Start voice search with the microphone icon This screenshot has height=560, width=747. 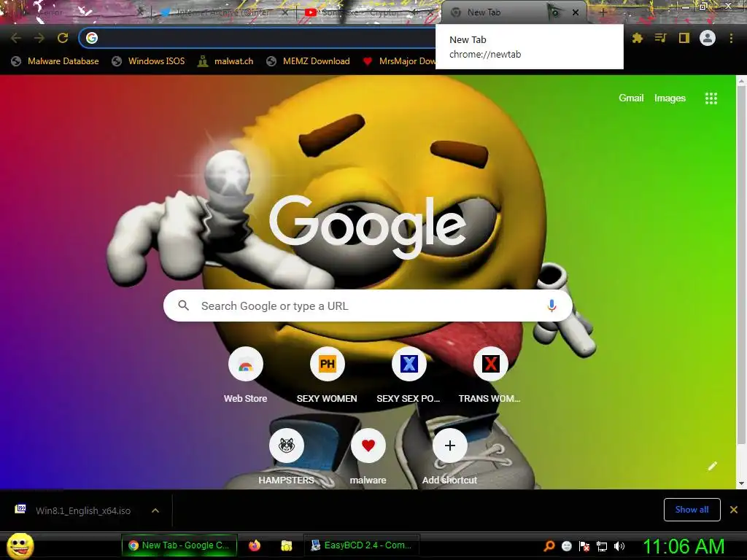[551, 306]
